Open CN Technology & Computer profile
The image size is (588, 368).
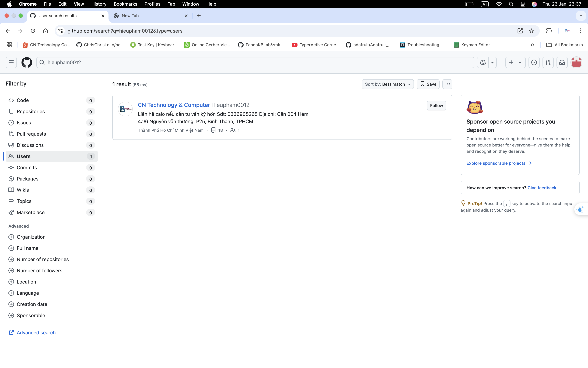point(174,105)
